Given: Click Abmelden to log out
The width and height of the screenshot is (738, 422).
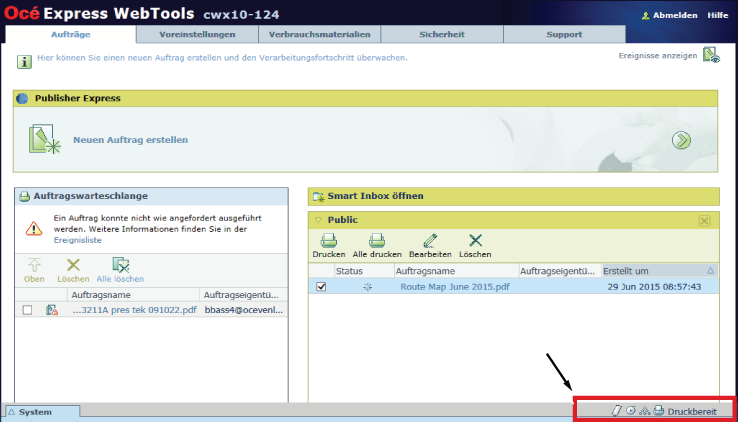Looking at the screenshot, I should [x=675, y=16].
